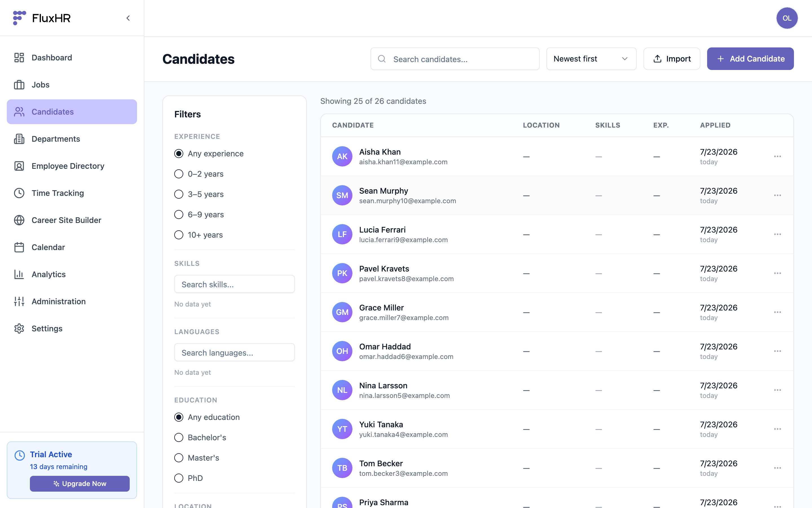Focus the Search skills input
This screenshot has width=812, height=508.
coord(235,284)
